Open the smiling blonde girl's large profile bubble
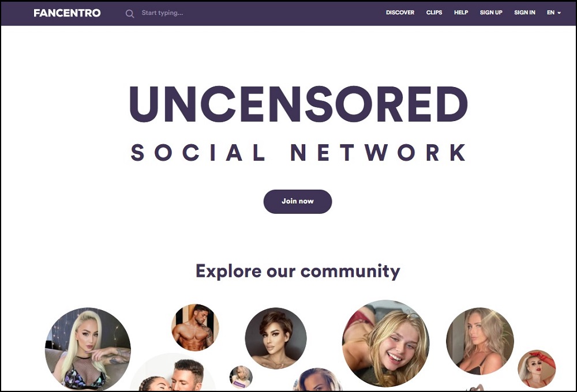 click(x=385, y=344)
